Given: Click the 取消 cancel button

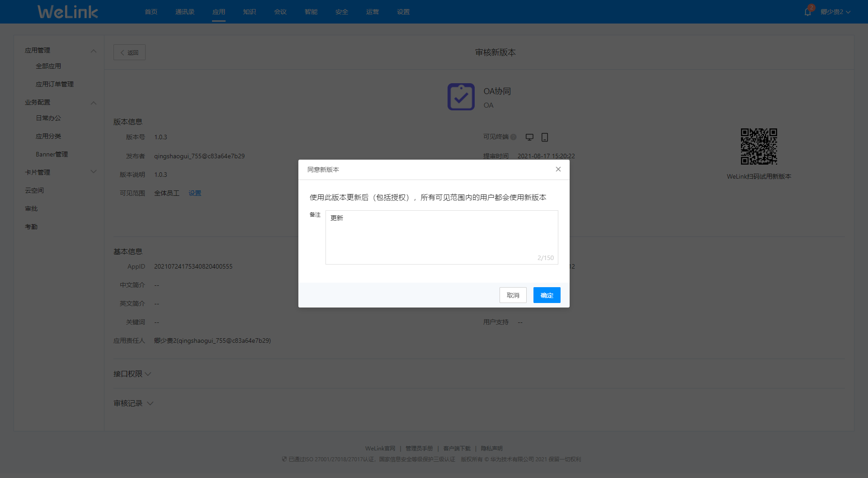Looking at the screenshot, I should [513, 295].
